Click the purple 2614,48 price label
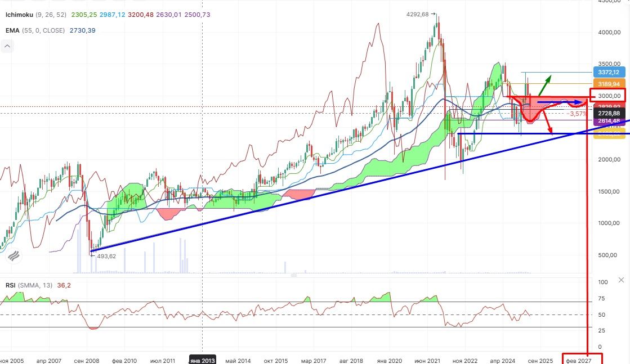This screenshot has height=364, width=630. coord(609,121)
